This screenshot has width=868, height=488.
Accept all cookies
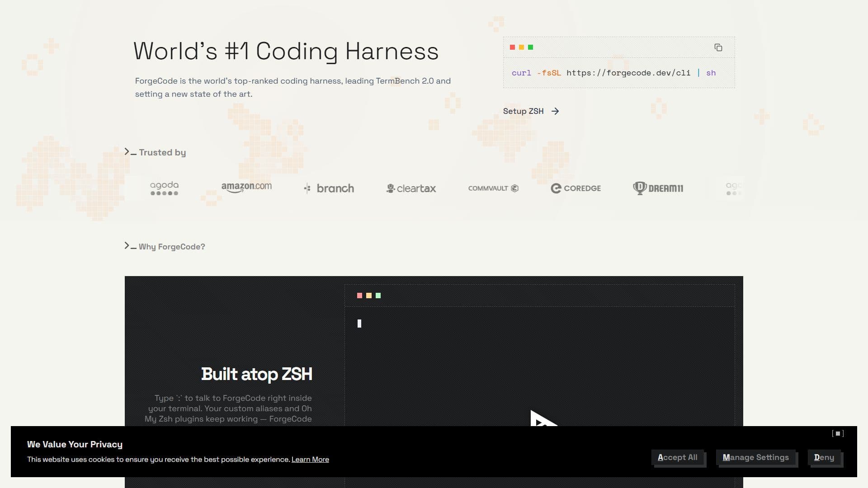[677, 457]
